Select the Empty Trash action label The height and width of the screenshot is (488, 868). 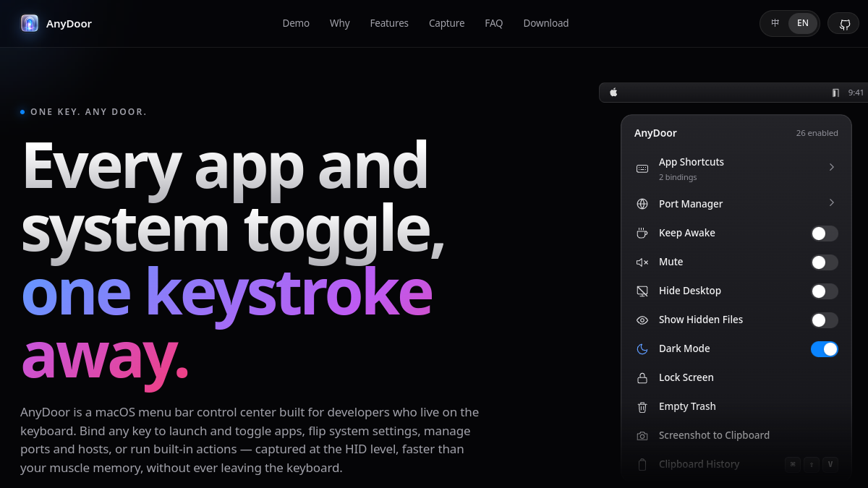(687, 406)
